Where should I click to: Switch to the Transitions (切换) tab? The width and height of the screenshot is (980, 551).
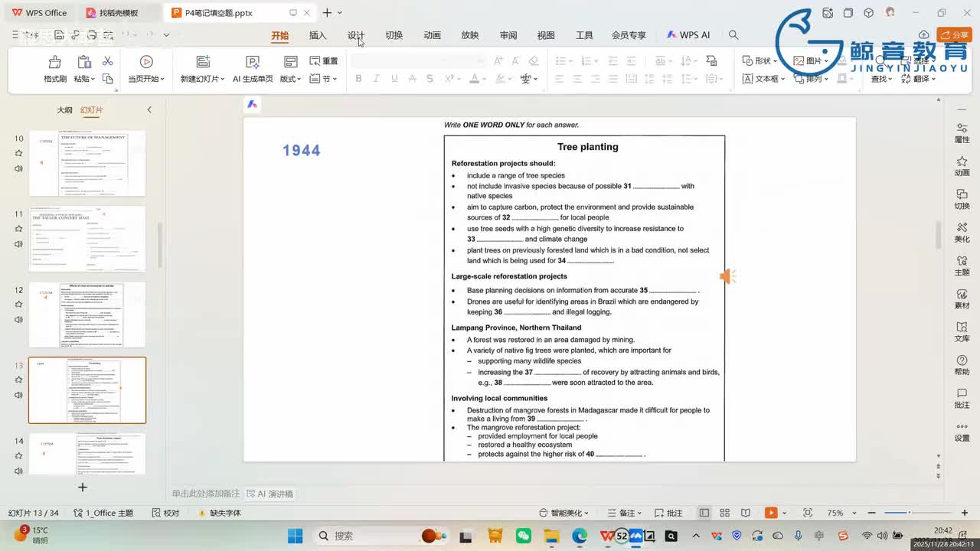(394, 35)
